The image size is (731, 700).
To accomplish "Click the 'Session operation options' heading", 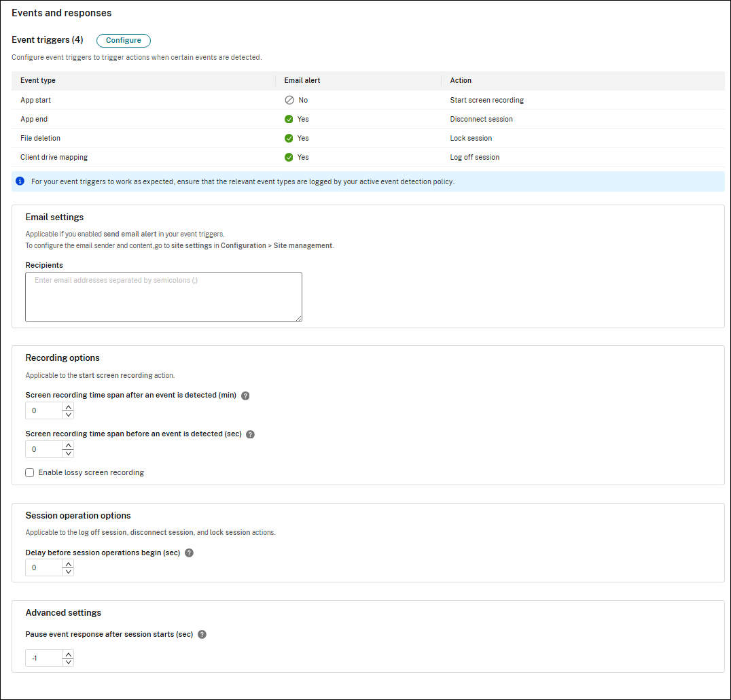I will [x=78, y=516].
